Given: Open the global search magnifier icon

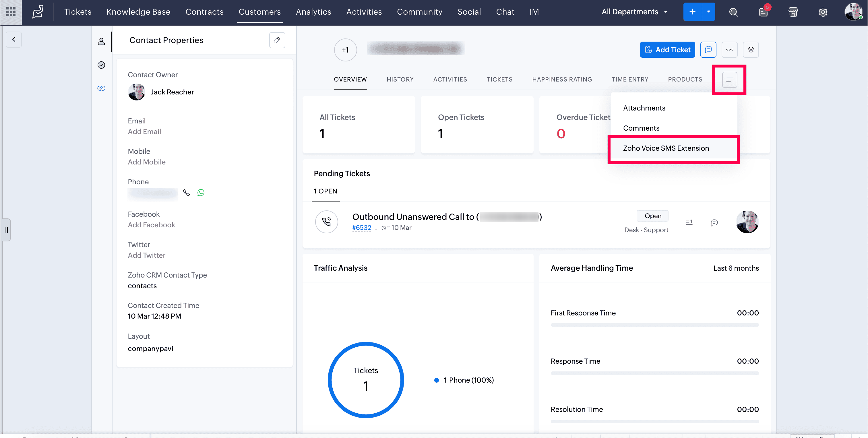Looking at the screenshot, I should point(733,12).
